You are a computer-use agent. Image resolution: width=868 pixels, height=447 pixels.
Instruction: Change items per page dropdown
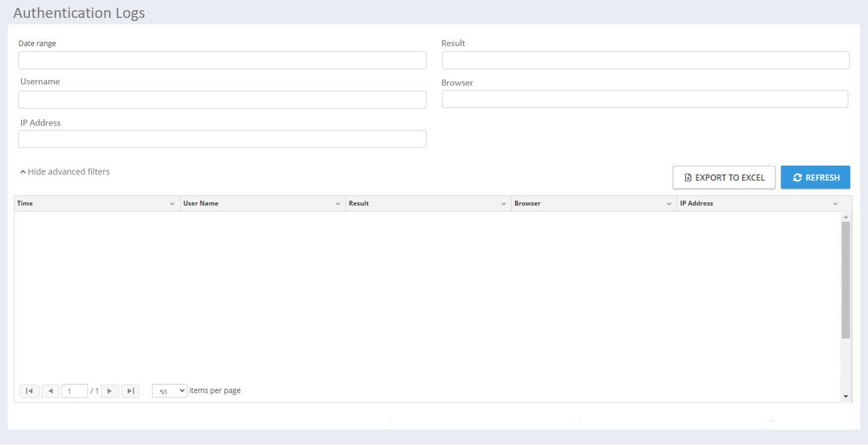tap(169, 391)
